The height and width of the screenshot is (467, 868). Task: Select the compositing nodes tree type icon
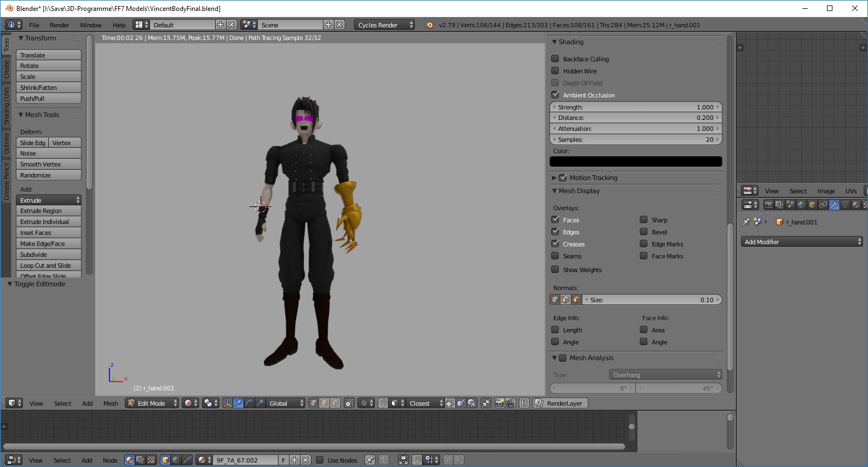140,460
